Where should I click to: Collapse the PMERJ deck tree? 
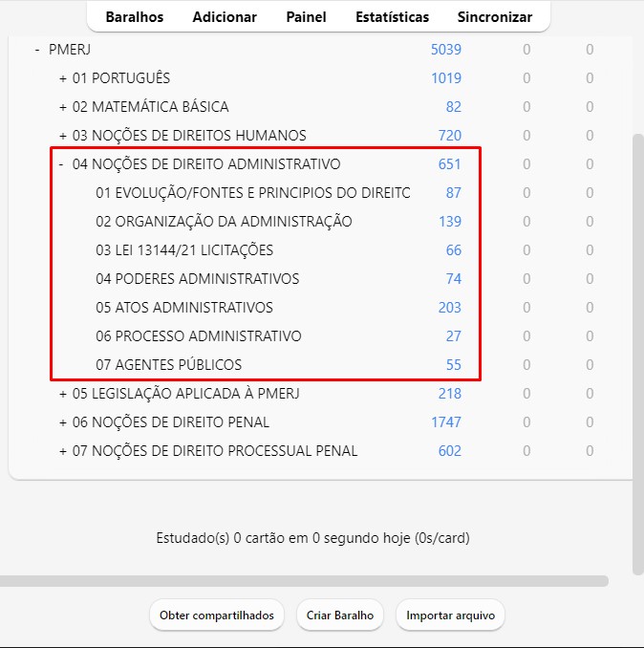click(x=37, y=50)
